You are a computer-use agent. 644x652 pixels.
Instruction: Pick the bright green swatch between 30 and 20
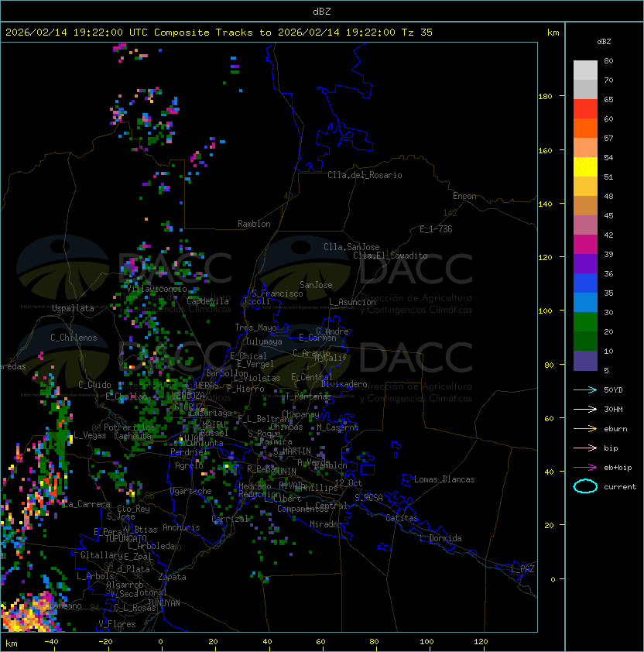[585, 322]
